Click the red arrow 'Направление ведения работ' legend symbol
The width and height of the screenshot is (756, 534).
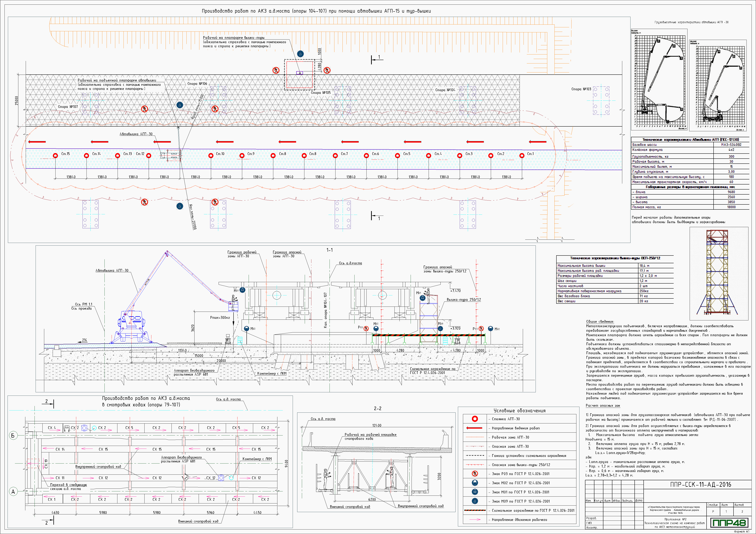click(474, 428)
